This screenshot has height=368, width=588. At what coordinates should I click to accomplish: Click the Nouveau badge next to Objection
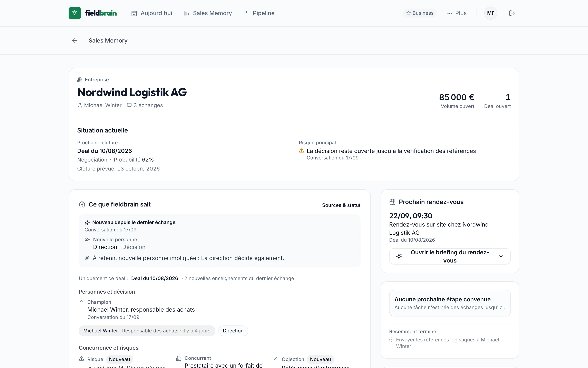(x=320, y=359)
